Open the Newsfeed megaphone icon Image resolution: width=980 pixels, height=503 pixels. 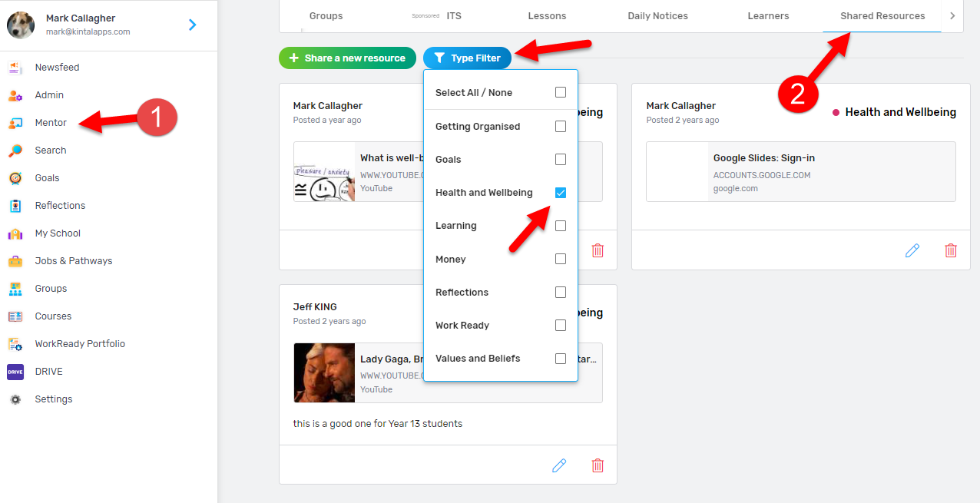coord(15,68)
